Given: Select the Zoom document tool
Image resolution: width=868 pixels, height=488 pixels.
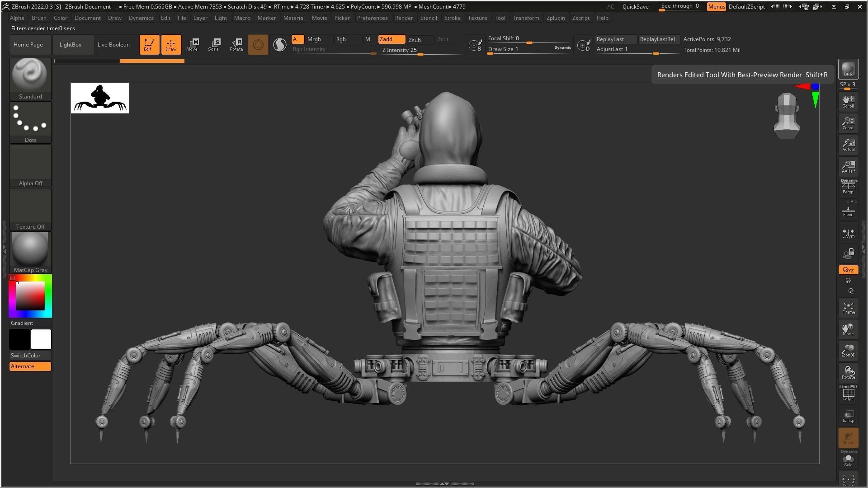Looking at the screenshot, I should (848, 123).
